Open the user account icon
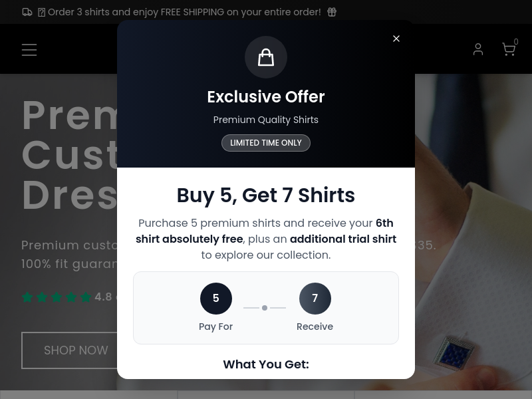The height and width of the screenshot is (399, 532). 478,49
